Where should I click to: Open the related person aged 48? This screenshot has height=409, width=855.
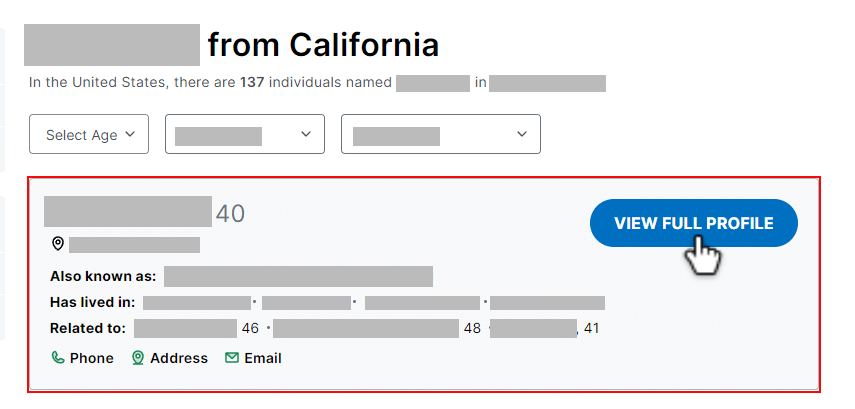point(366,329)
